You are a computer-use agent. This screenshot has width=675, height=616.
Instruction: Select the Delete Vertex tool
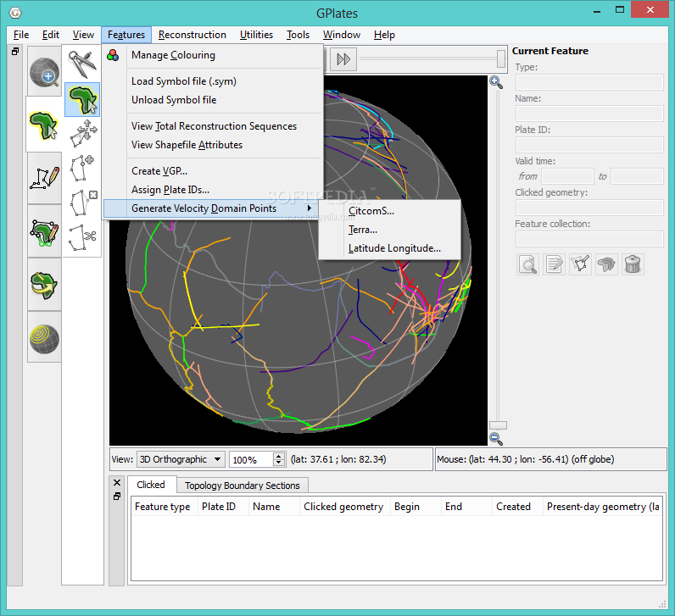click(83, 203)
